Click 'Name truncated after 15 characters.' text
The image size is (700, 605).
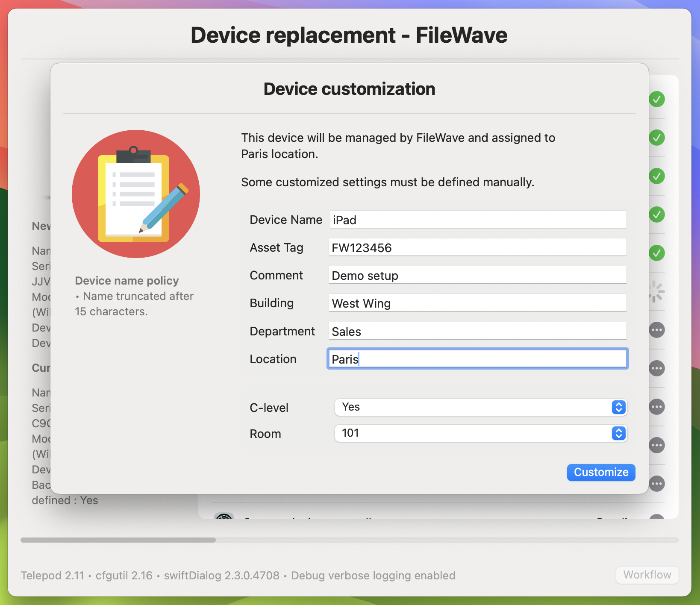point(134,304)
